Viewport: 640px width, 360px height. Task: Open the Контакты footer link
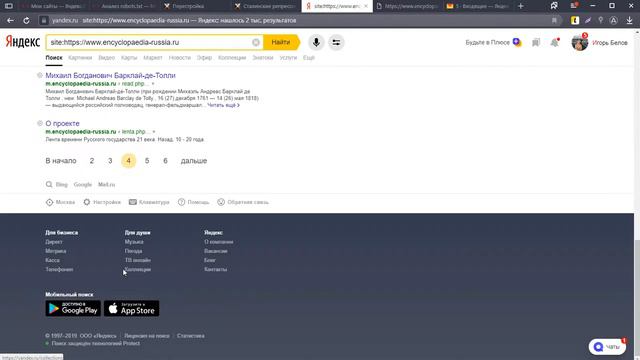click(216, 269)
